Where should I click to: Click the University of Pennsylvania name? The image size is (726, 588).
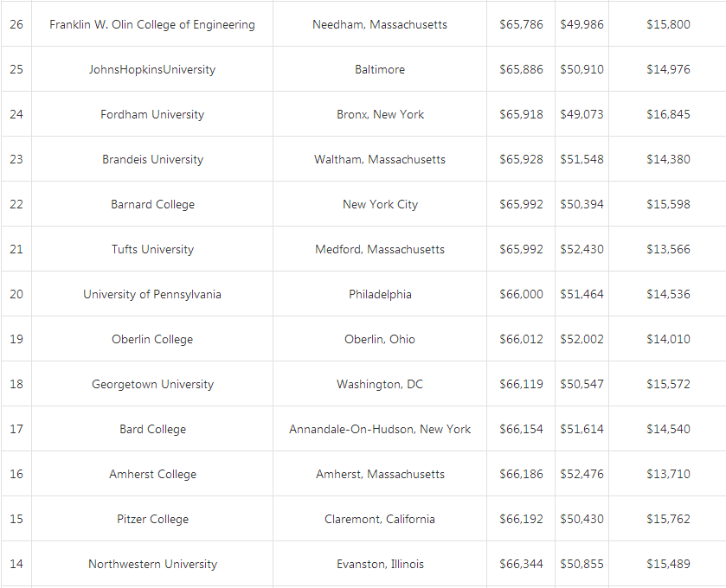click(152, 294)
